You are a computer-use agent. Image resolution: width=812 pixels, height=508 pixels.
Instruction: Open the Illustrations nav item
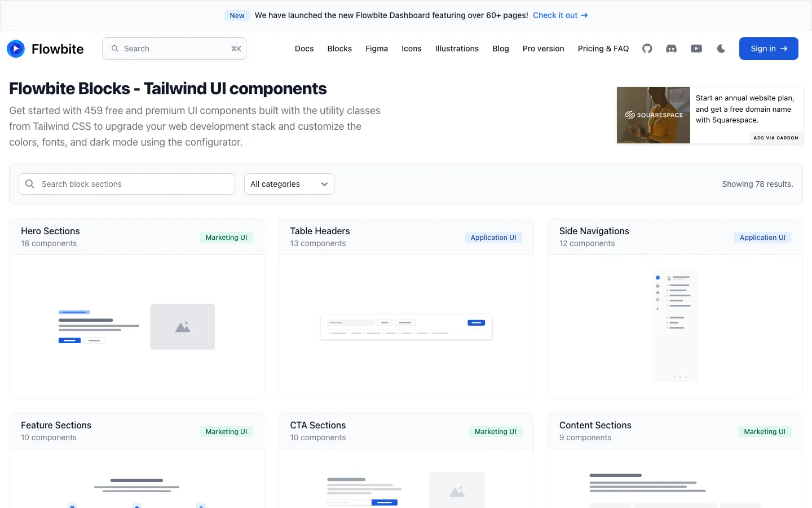click(457, 49)
